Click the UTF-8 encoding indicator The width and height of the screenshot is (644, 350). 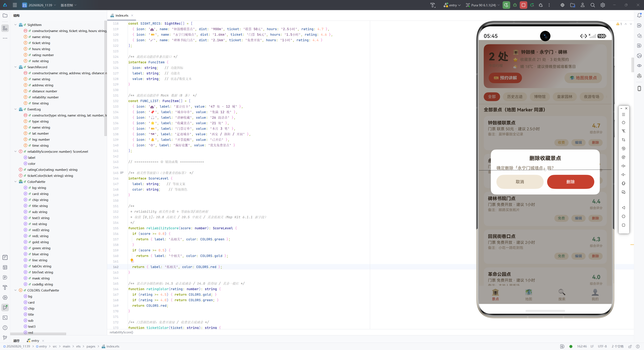point(602,346)
